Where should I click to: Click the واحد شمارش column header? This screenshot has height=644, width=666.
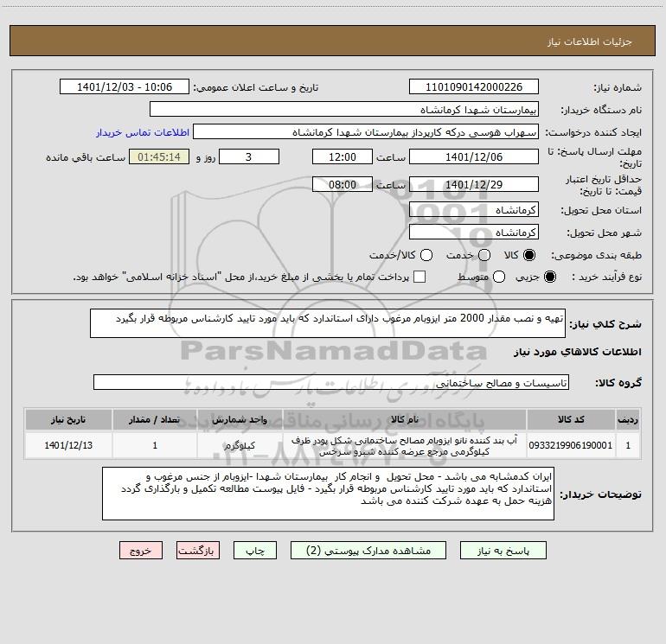coord(240,419)
